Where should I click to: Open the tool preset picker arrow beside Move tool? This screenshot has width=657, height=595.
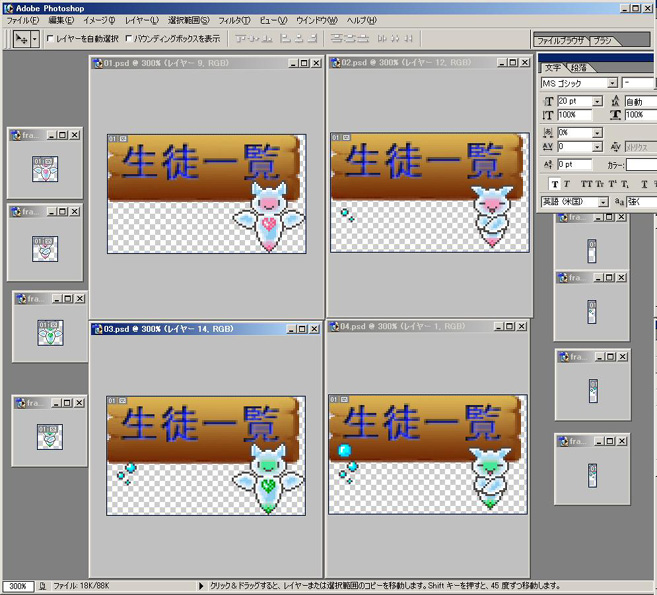click(35, 39)
